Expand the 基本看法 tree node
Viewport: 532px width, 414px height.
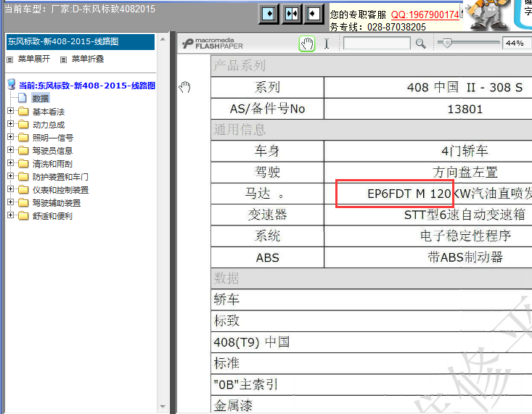pyautogui.click(x=10, y=111)
